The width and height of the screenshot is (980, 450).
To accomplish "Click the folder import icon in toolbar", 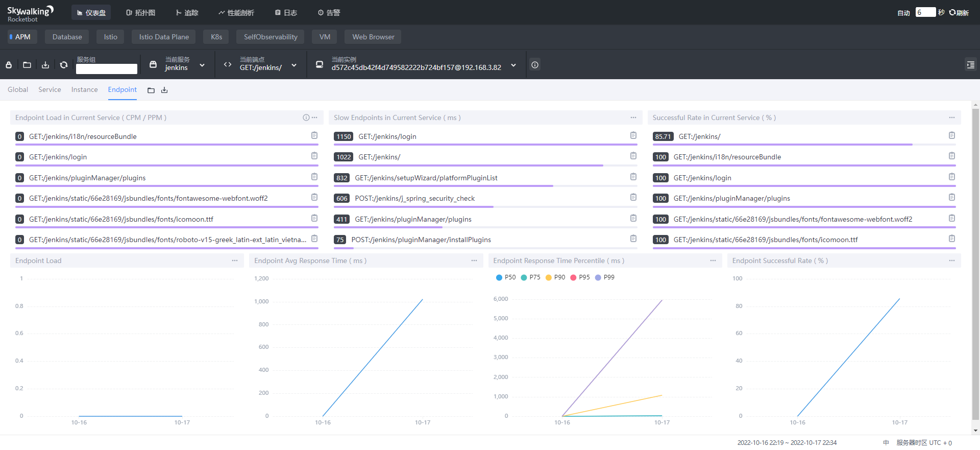I will pyautogui.click(x=27, y=65).
